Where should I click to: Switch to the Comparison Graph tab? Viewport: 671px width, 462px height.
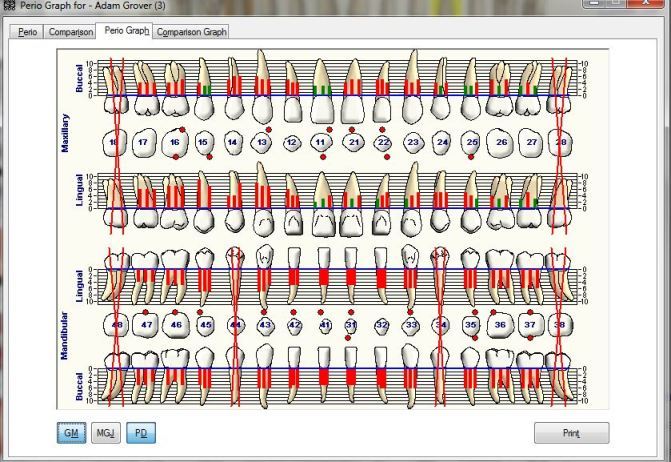[x=192, y=32]
